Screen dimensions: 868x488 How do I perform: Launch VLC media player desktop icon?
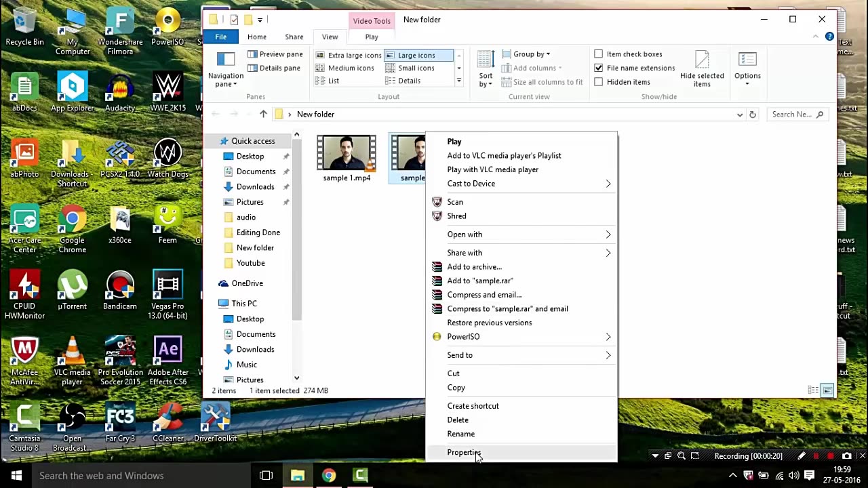click(x=72, y=362)
